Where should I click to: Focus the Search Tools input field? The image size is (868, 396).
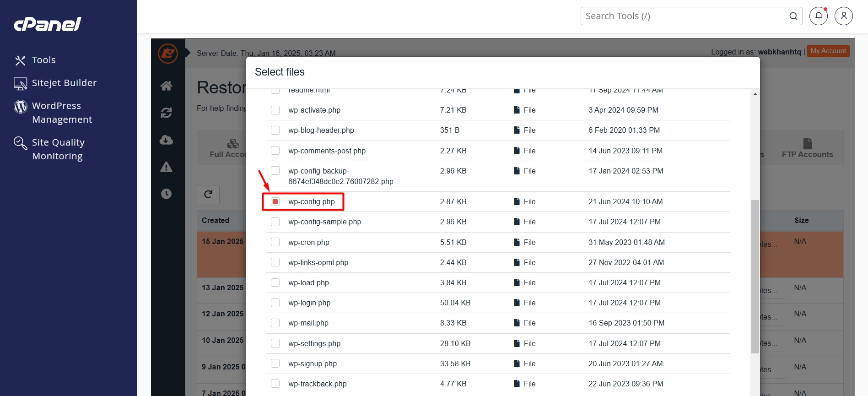coord(684,16)
